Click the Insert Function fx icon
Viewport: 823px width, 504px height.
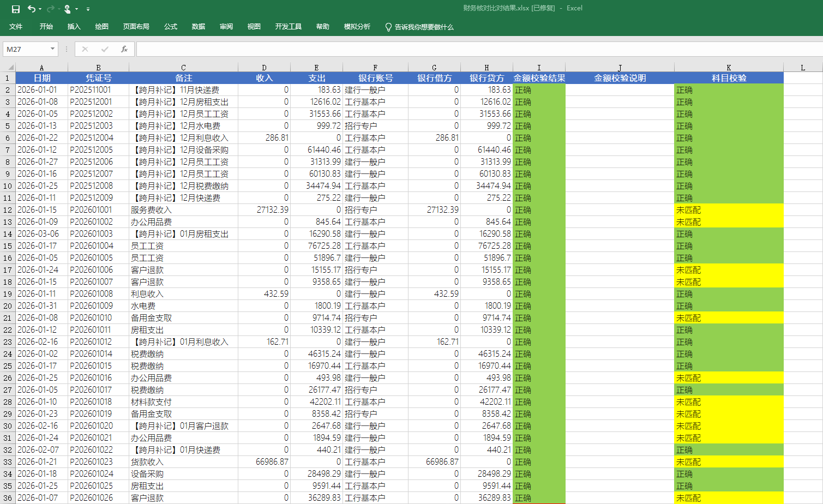click(x=124, y=49)
